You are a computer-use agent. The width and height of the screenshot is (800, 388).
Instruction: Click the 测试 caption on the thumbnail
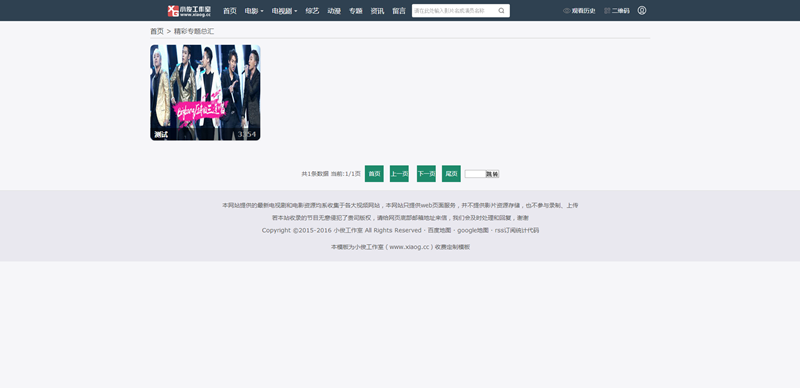(161, 135)
